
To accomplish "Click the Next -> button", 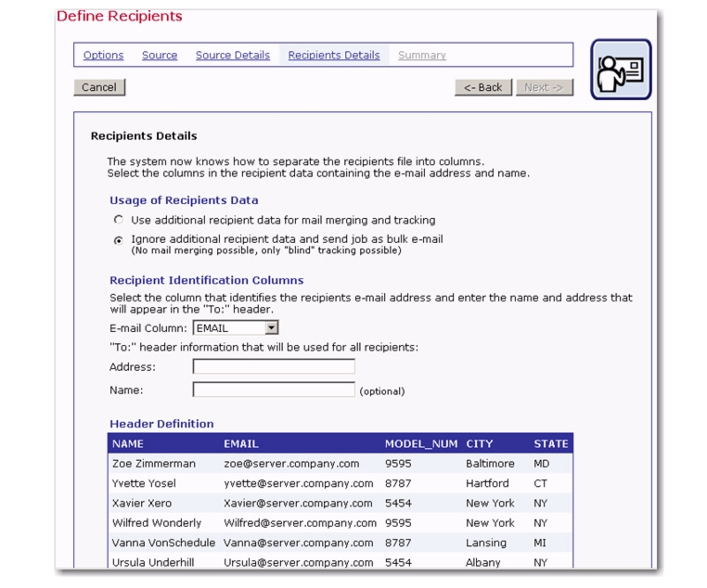I will (545, 87).
